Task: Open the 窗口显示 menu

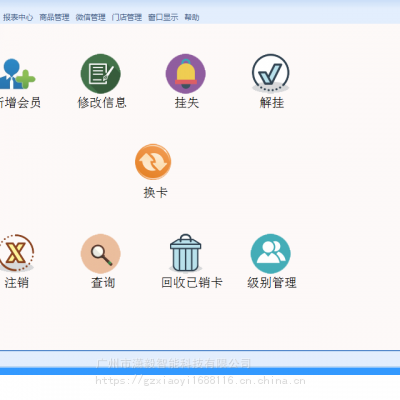Action: tap(163, 17)
